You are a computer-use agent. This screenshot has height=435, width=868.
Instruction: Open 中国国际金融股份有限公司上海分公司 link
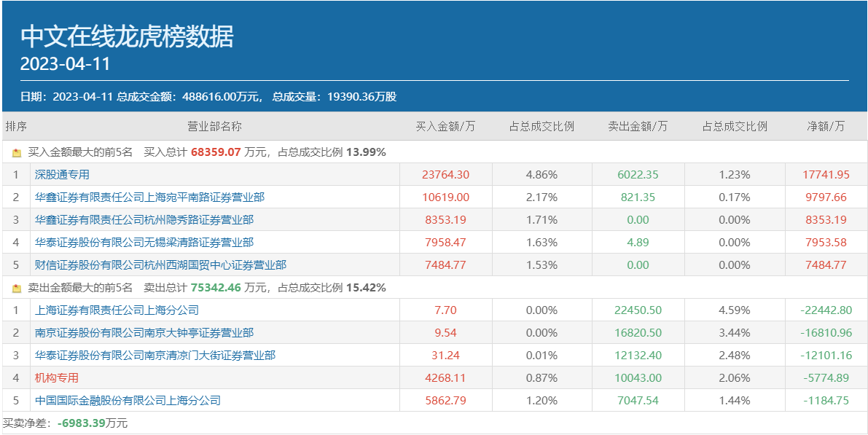point(128,401)
